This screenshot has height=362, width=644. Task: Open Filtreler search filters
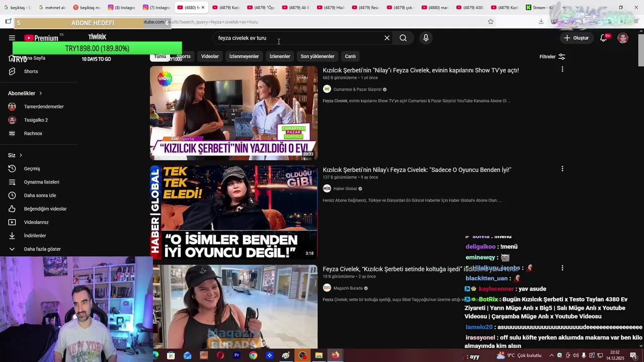[552, 57]
